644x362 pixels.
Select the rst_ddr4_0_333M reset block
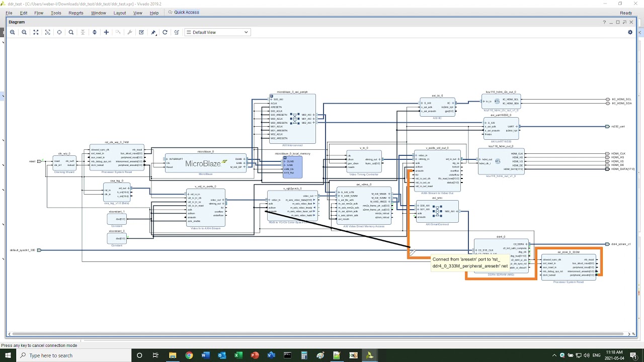pyautogui.click(x=569, y=267)
